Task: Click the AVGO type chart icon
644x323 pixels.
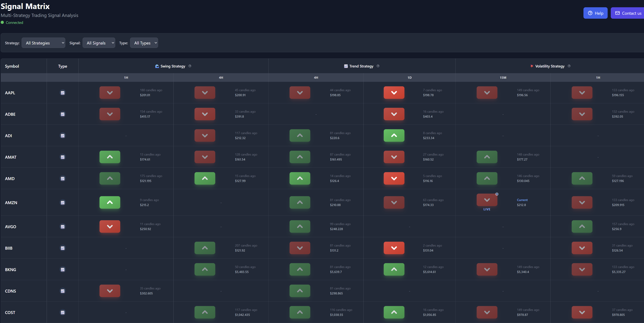Action: [63, 227]
